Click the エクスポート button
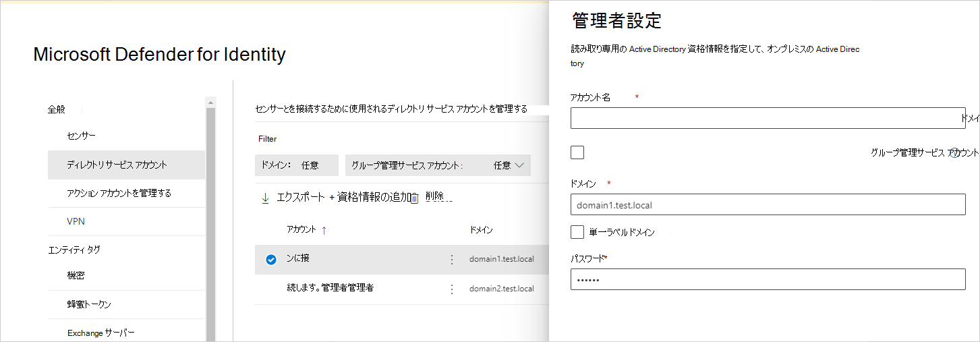Image resolution: width=980 pixels, height=342 pixels. coord(300,198)
